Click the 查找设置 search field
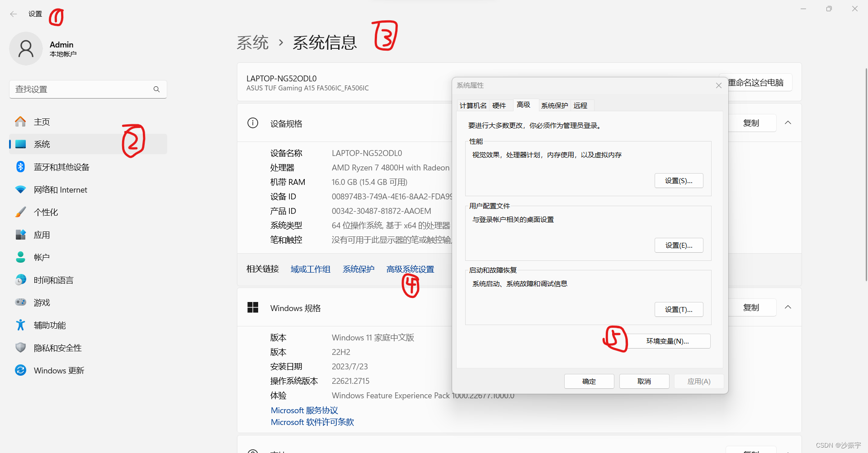The width and height of the screenshot is (868, 453). pos(88,90)
